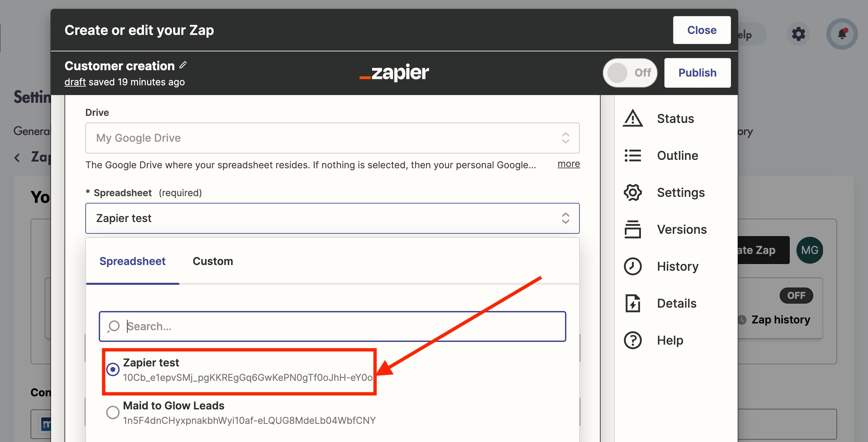The height and width of the screenshot is (442, 868).
Task: Switch to the Spreadsheet tab
Action: pyautogui.click(x=132, y=261)
